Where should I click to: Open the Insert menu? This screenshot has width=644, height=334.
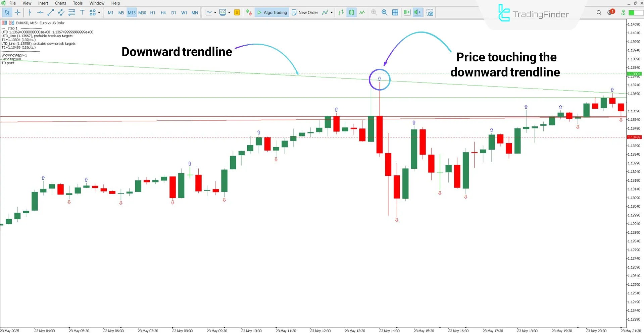coord(43,3)
